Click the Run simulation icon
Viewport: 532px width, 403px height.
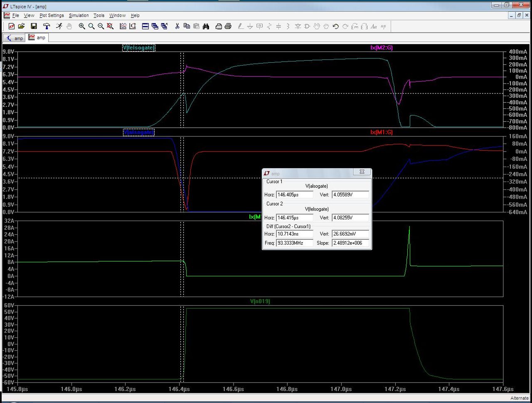pos(59,26)
